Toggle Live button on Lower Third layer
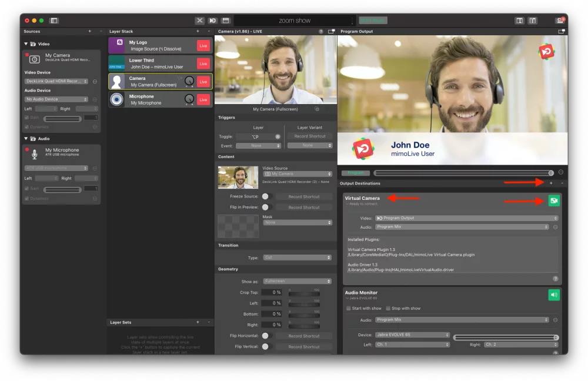 click(203, 63)
